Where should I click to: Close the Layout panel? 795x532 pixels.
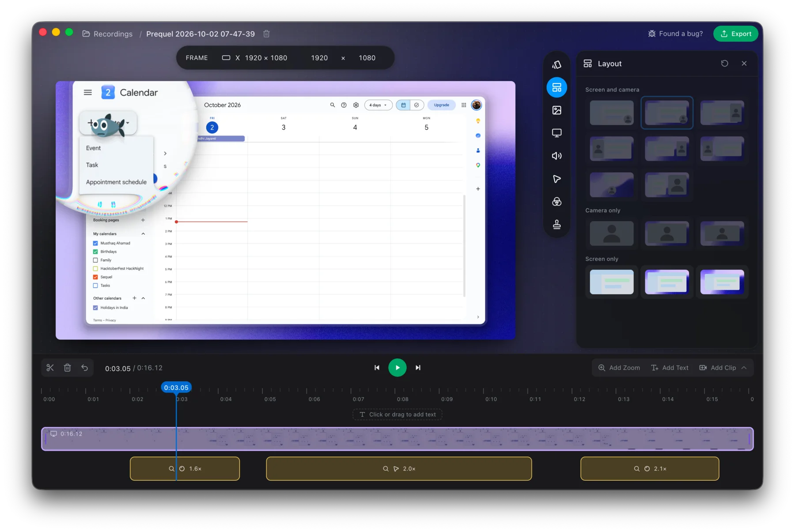point(744,64)
